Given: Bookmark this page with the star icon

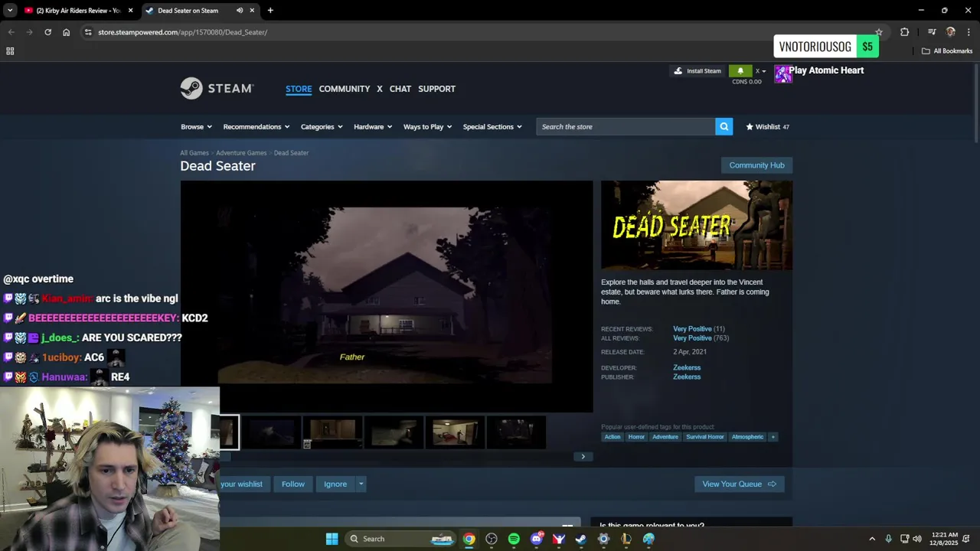Looking at the screenshot, I should coord(878,32).
